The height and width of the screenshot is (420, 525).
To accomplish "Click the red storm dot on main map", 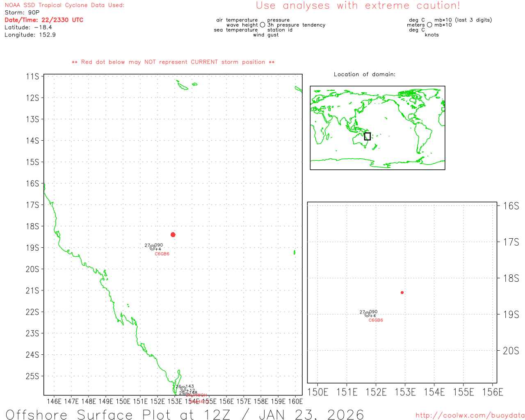I will [173, 235].
